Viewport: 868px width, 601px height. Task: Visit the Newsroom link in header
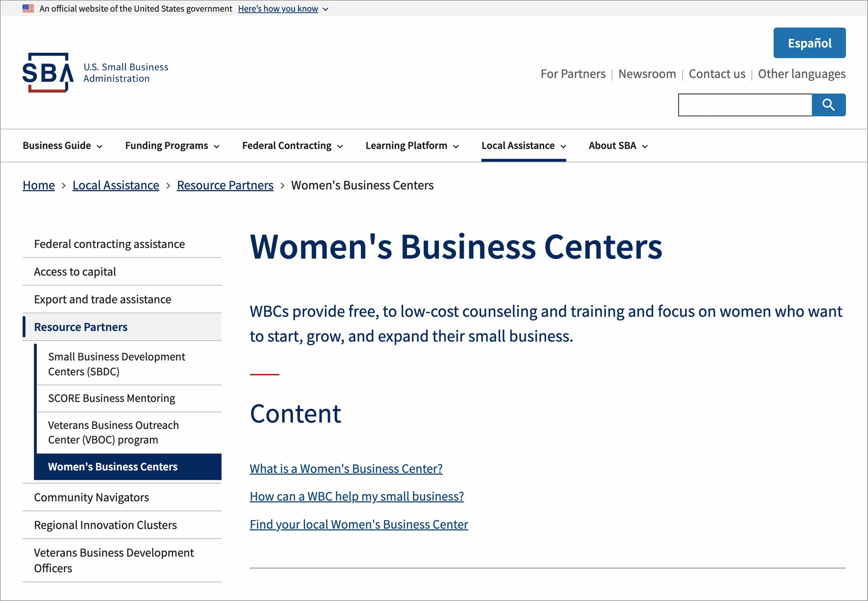click(647, 74)
